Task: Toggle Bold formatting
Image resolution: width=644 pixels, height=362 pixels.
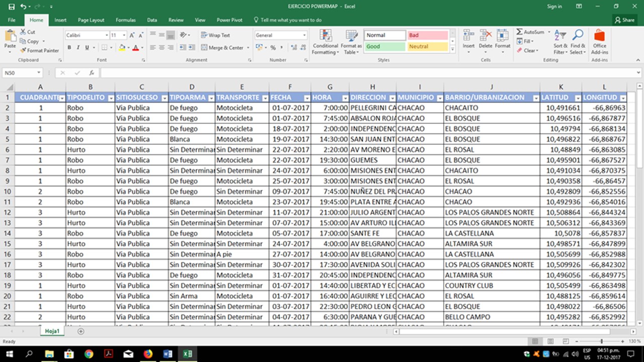Action: (69, 48)
